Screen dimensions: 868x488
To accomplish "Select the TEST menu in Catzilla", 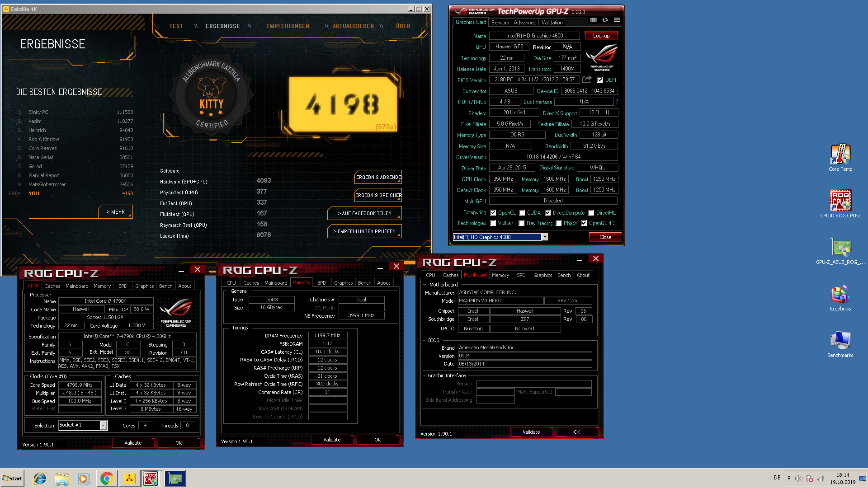I will click(x=176, y=26).
